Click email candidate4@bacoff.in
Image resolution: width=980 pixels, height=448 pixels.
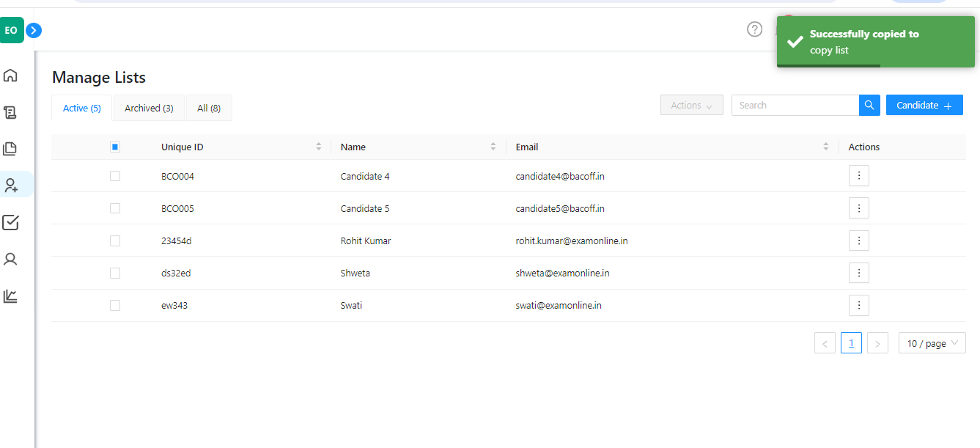[560, 176]
